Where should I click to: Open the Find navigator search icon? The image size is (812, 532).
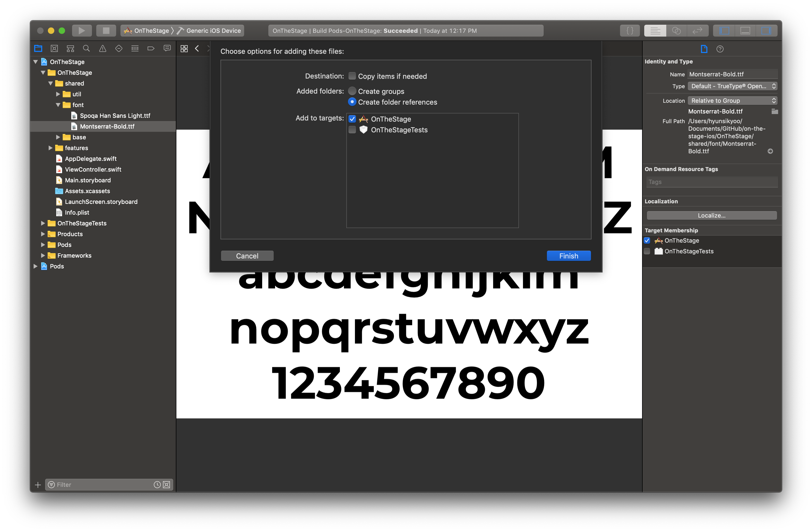pyautogui.click(x=86, y=49)
